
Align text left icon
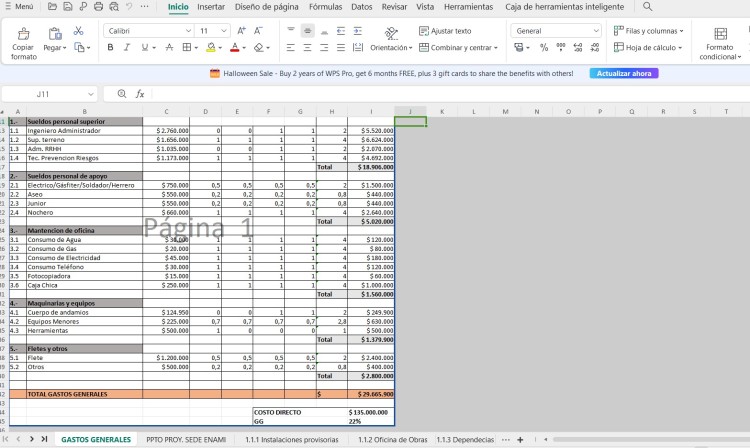291,47
